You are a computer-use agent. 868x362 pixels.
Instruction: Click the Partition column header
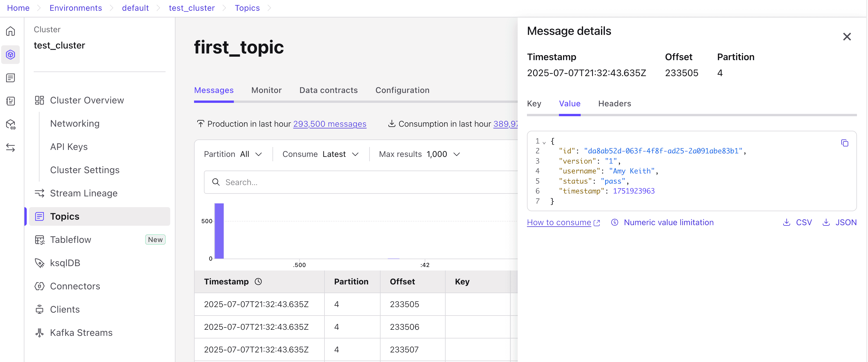pos(351,281)
